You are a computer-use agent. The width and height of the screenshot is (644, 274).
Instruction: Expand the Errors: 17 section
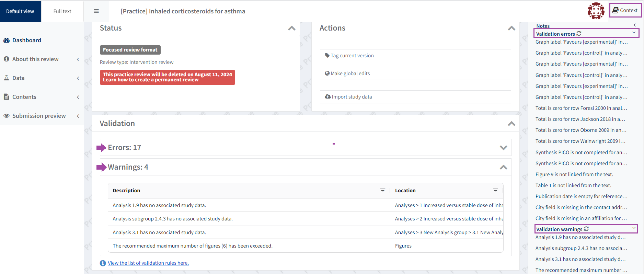pos(503,148)
